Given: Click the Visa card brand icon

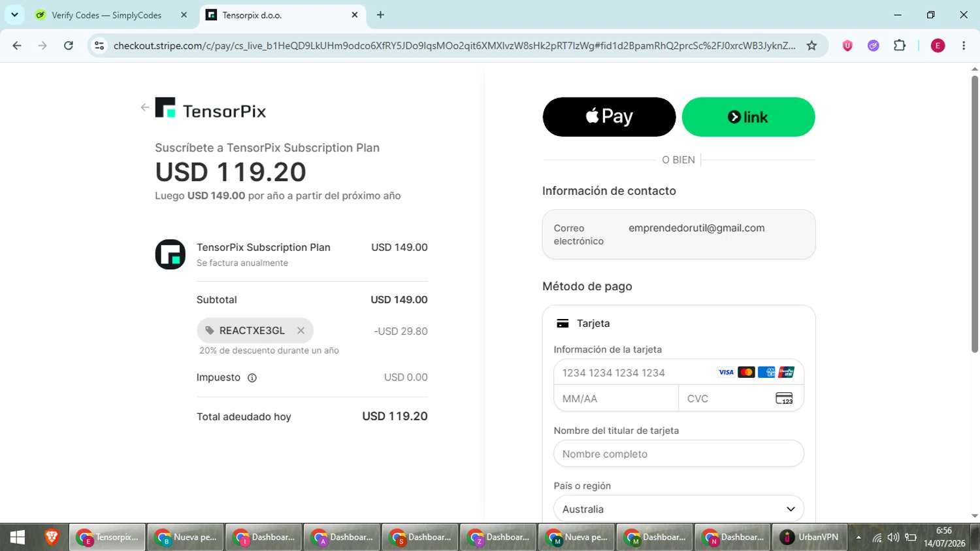Looking at the screenshot, I should click(x=726, y=373).
